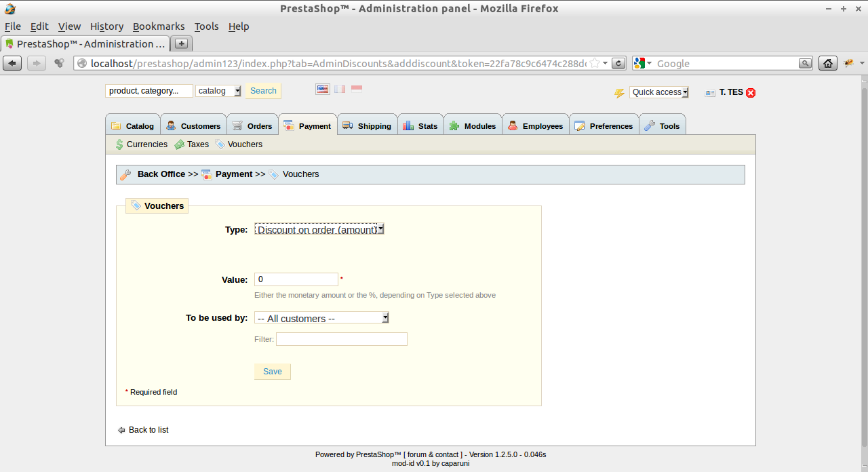This screenshot has height=472, width=868.
Task: Open the Tools tab
Action: (x=663, y=125)
